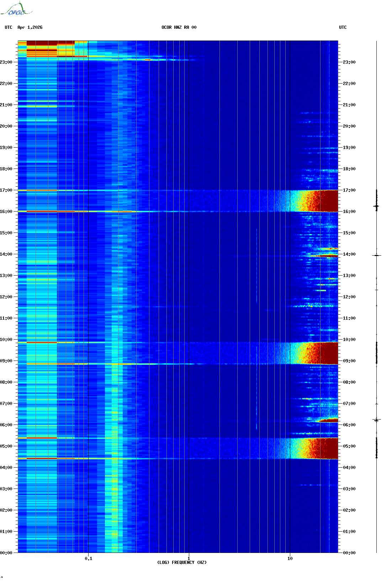Click the OGS logo
This screenshot has width=392, height=581.
click(16, 9)
